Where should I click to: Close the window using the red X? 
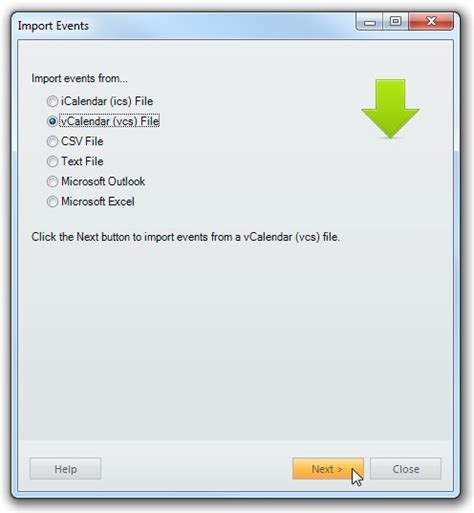point(431,22)
